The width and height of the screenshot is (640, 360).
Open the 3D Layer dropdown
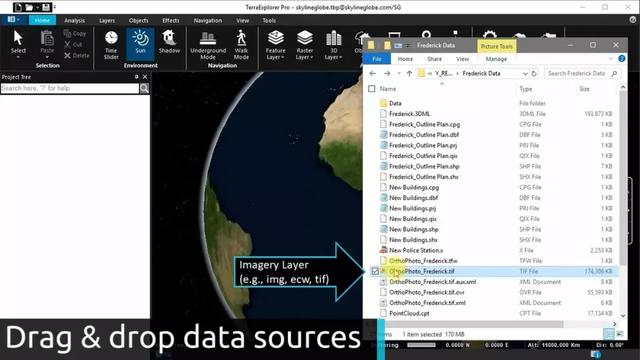point(333,45)
